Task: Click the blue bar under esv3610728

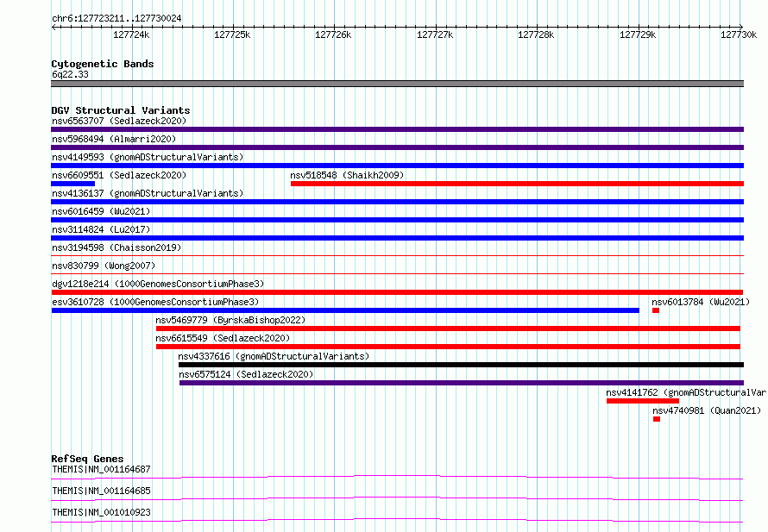Action: coord(345,310)
